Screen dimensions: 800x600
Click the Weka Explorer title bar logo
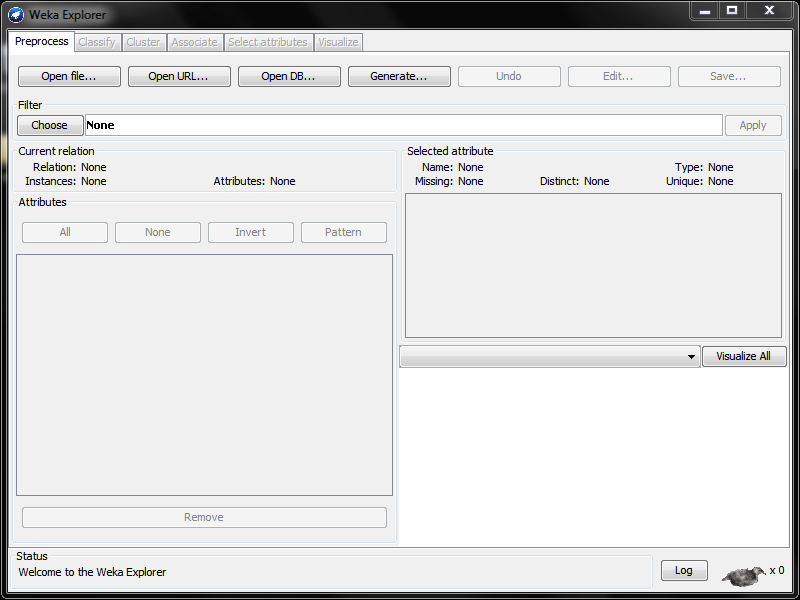point(16,15)
